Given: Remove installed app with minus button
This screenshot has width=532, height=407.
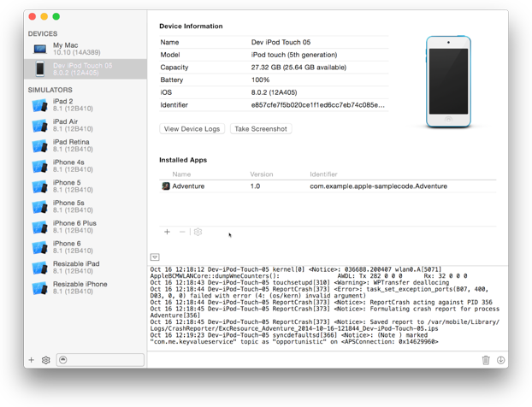Looking at the screenshot, I should [182, 232].
